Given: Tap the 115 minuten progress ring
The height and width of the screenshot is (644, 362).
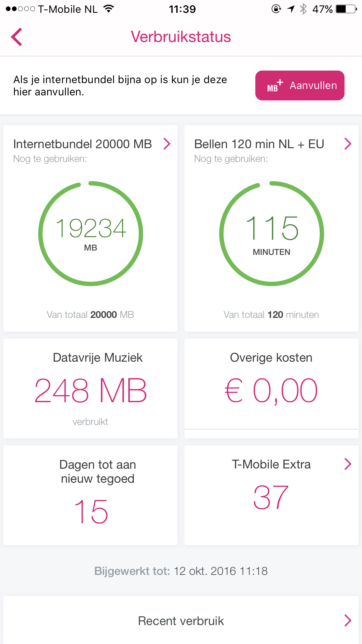Looking at the screenshot, I should tap(271, 233).
